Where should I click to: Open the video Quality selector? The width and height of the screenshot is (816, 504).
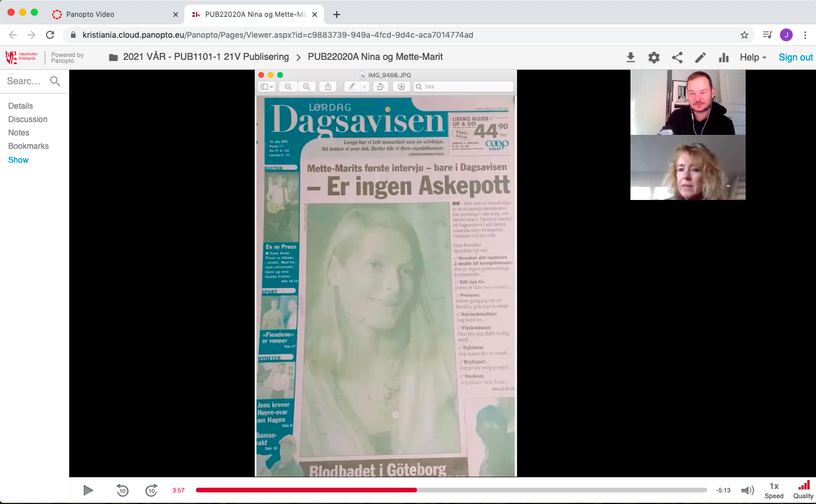(x=803, y=490)
